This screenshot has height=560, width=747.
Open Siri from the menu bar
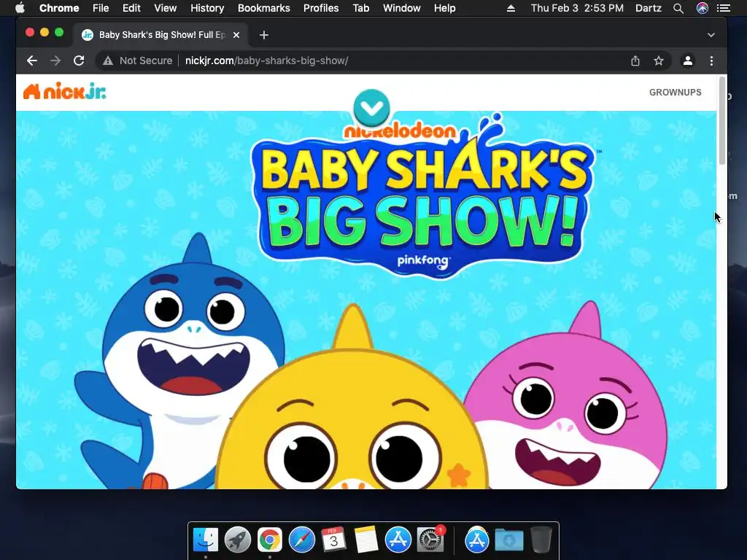point(703,8)
